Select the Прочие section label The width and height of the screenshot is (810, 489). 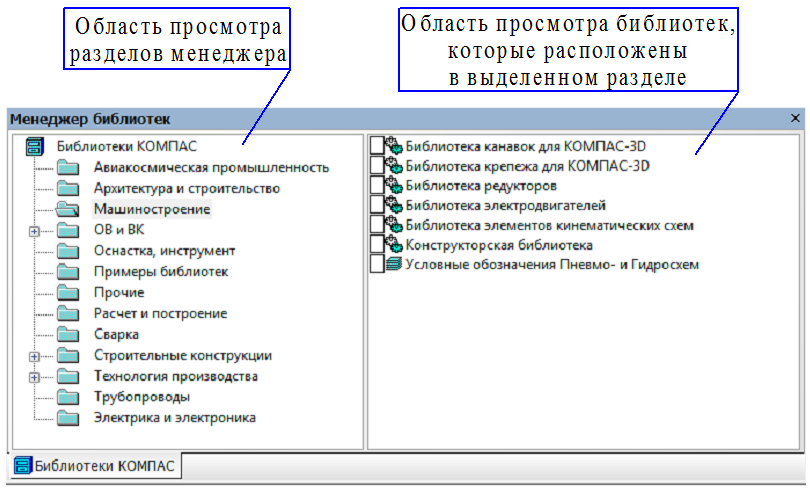point(119,293)
